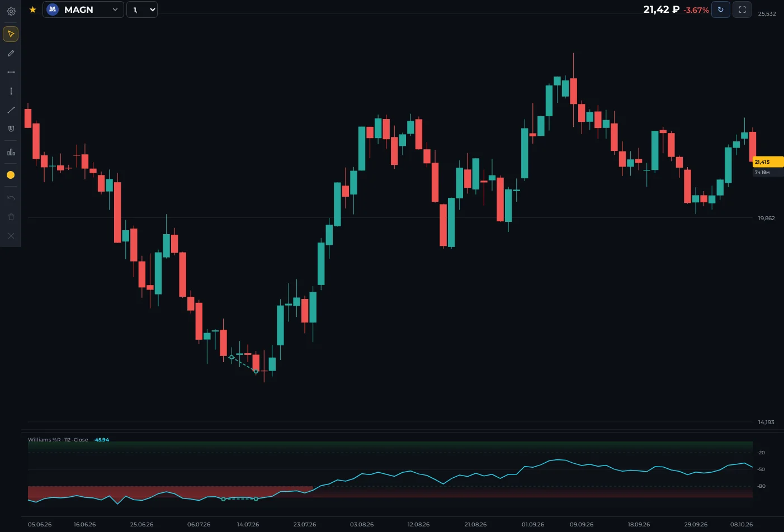This screenshot has width=784, height=532.
Task: Click the 21,42 ₽ price value
Action: [x=661, y=9]
